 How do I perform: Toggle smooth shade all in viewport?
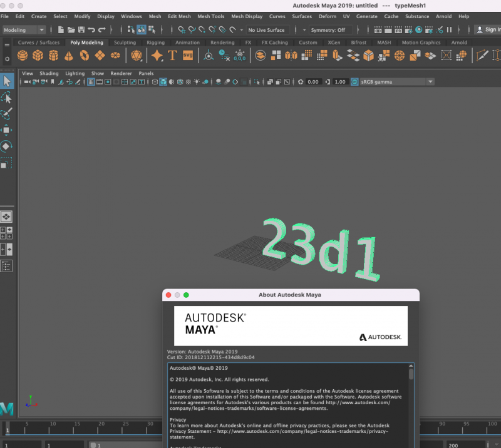coord(163,82)
